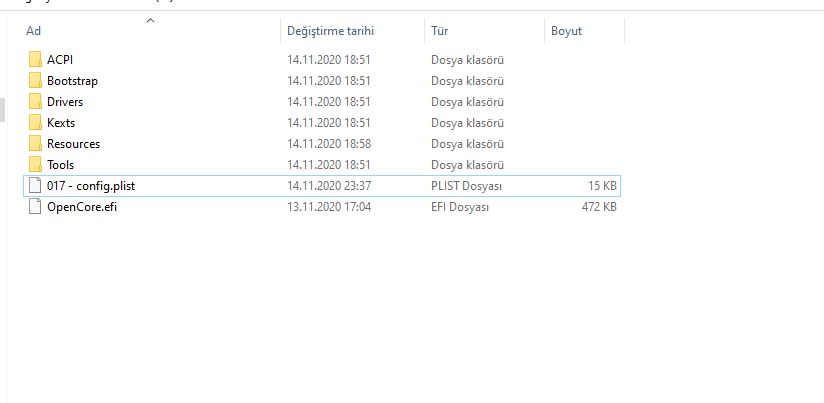Viewport: 824px width, 403px height.
Task: Click the PLIST Dosyası type cell
Action: coord(467,186)
